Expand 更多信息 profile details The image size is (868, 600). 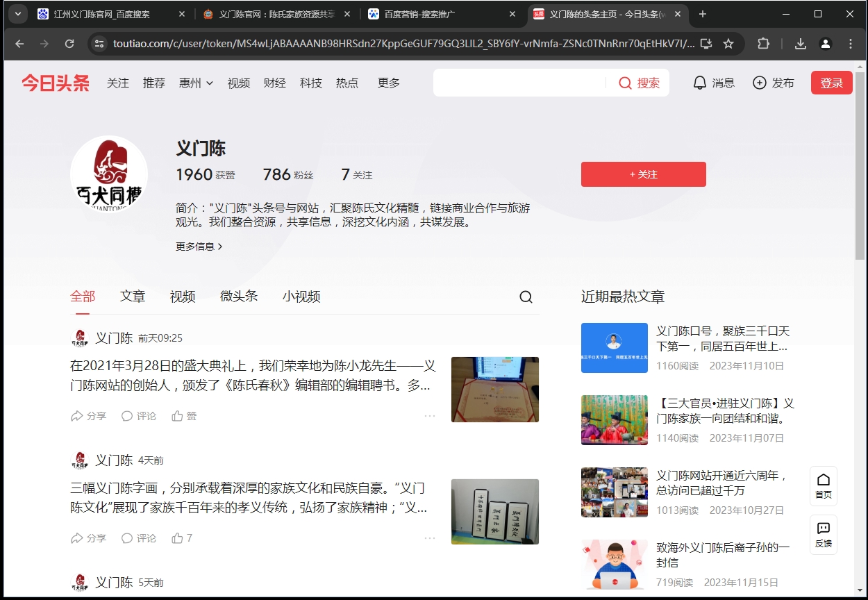click(199, 247)
